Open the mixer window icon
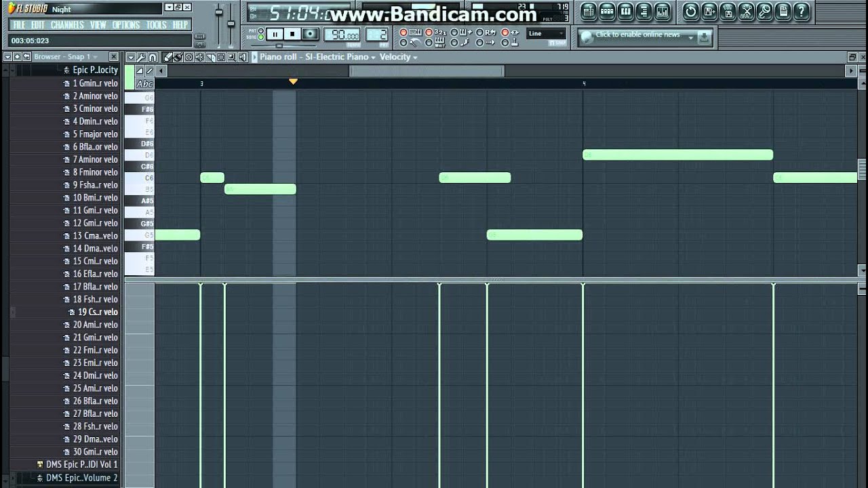Screen dimensions: 868x488 [x=663, y=12]
